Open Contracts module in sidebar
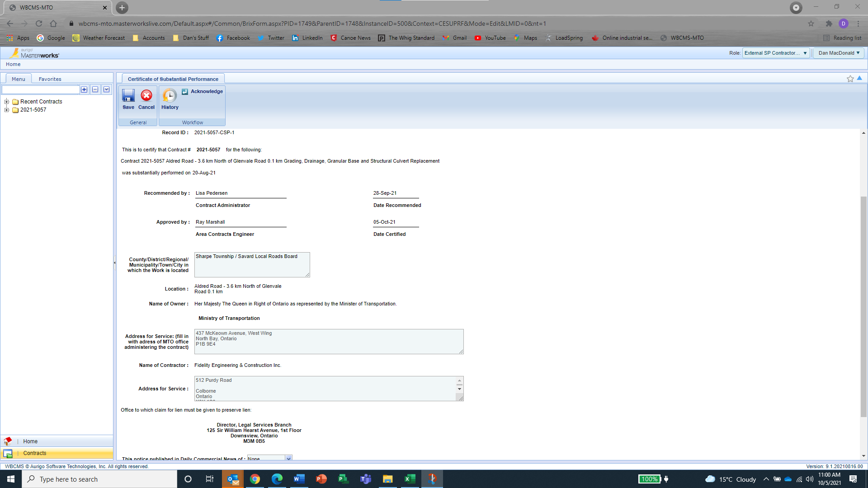This screenshot has height=488, width=868. click(57, 453)
